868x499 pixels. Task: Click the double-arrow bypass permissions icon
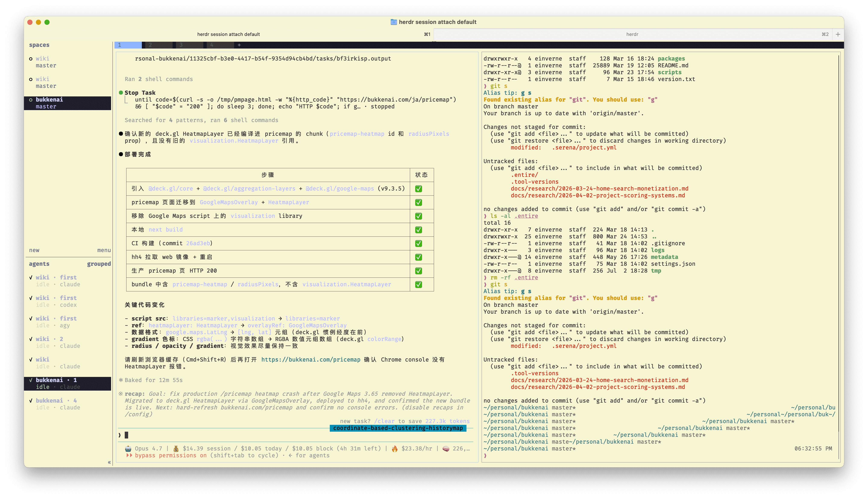[x=129, y=455]
